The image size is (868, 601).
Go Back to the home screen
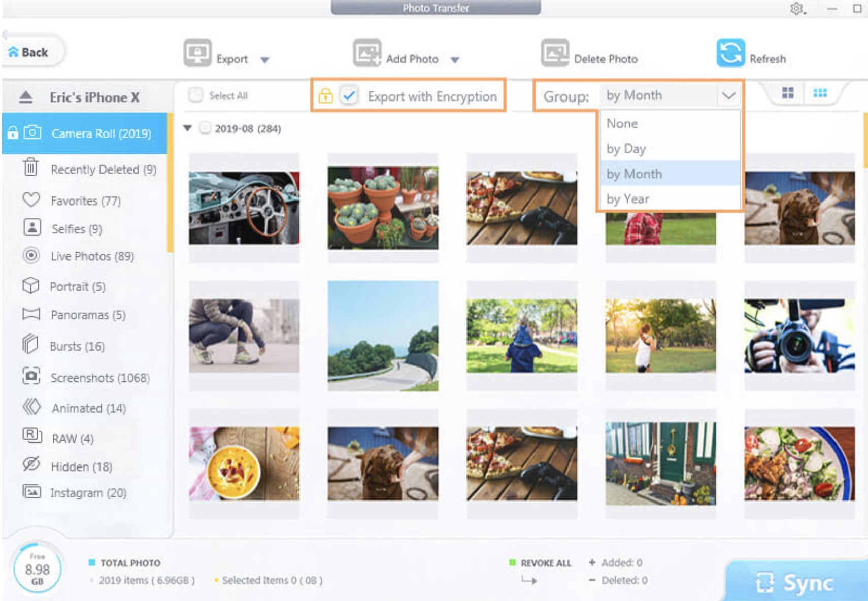(x=29, y=52)
